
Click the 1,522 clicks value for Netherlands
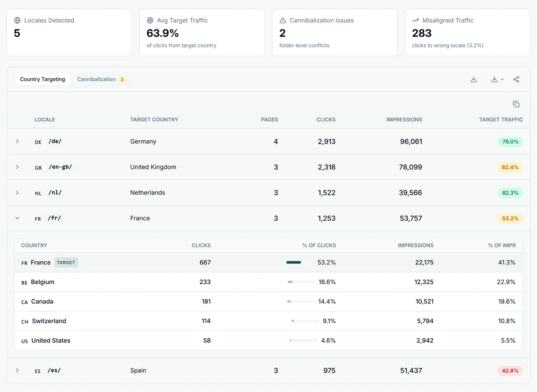coord(327,192)
